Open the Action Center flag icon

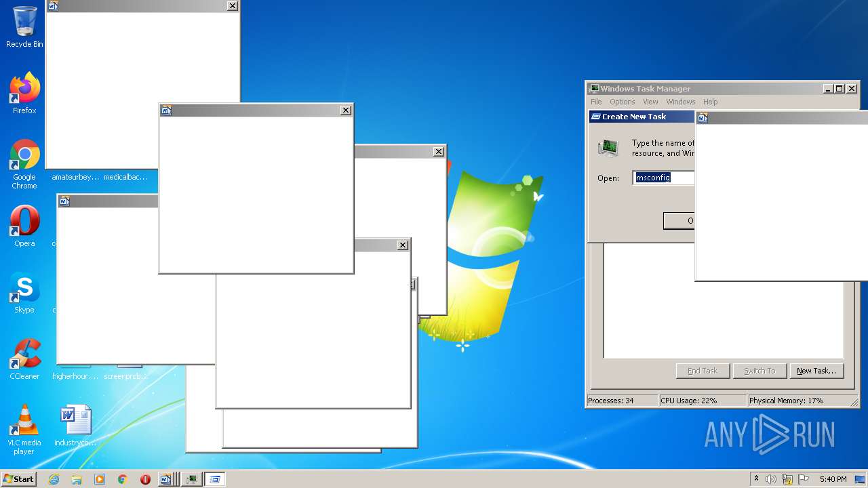[804, 479]
